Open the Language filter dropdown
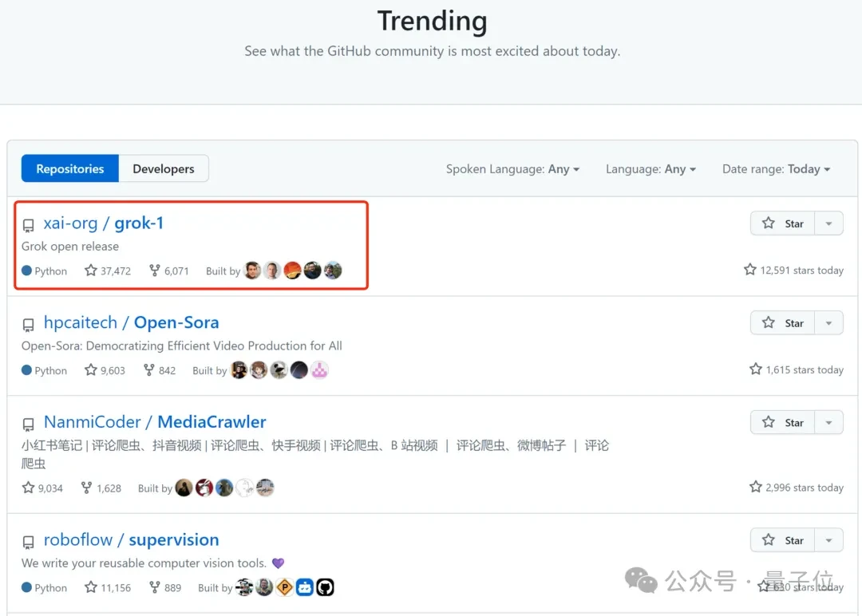Image resolution: width=862 pixels, height=616 pixels. 650,169
